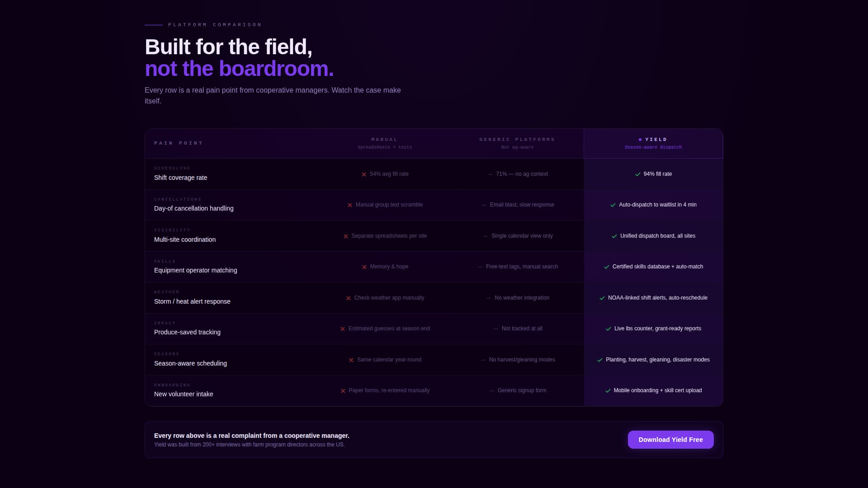Click dash icon beside No harvest/gleaning modes
The width and height of the screenshot is (868, 488).
483,360
